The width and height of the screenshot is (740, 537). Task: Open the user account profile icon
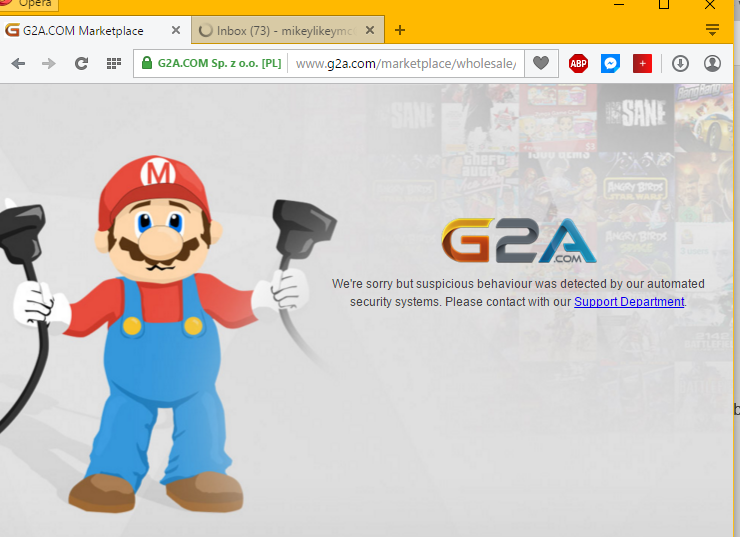pos(712,63)
